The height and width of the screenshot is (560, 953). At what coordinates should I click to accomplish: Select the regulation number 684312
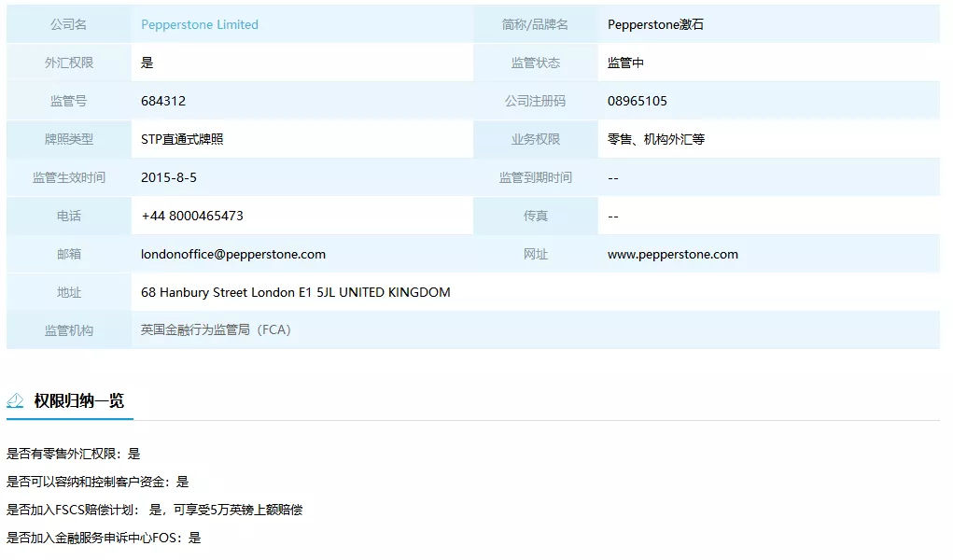coord(163,101)
